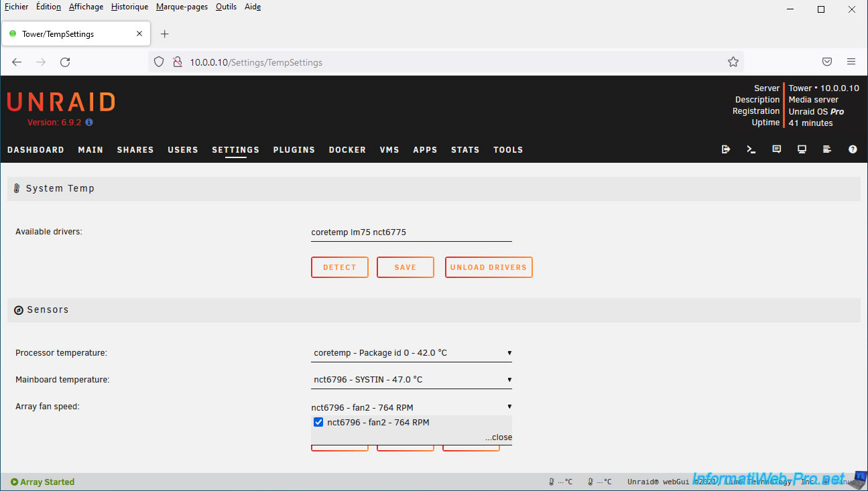This screenshot has width=868, height=491.
Task: Click the info icon beside version 6.9.2
Action: pyautogui.click(x=89, y=123)
